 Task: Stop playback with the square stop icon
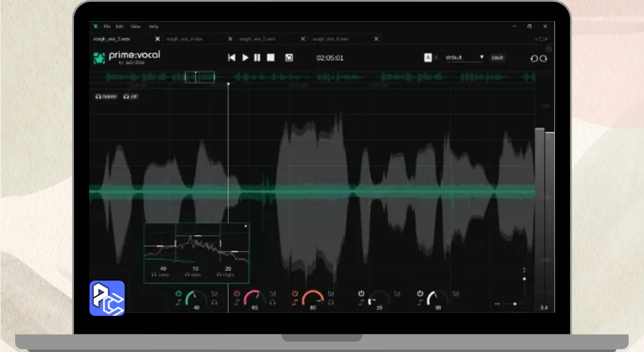pos(271,58)
